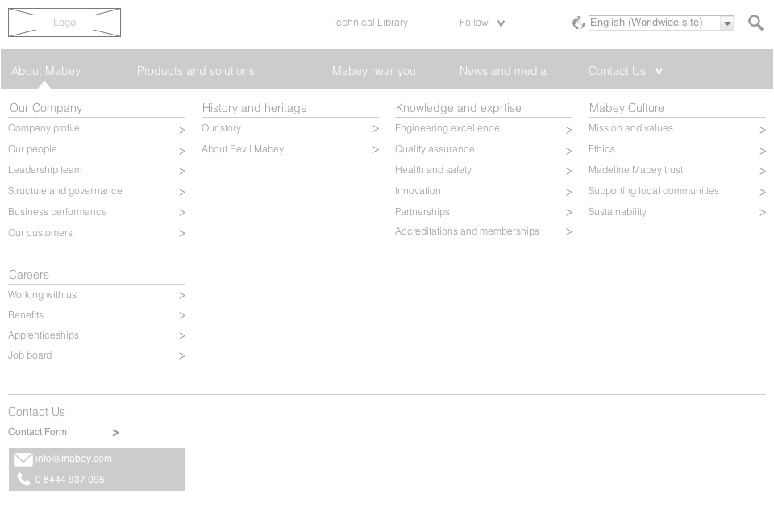
Task: Click the telephone handset icon
Action: pos(23,479)
